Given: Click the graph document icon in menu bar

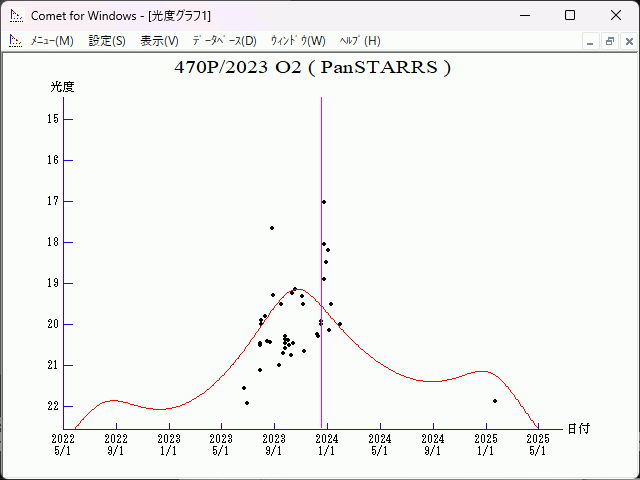Looking at the screenshot, I should 15,41.
